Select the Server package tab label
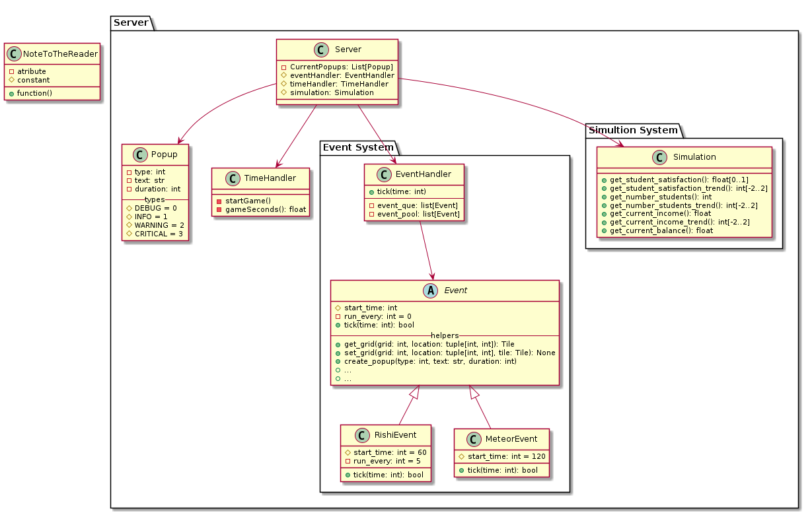The width and height of the screenshot is (812, 515). [131, 22]
